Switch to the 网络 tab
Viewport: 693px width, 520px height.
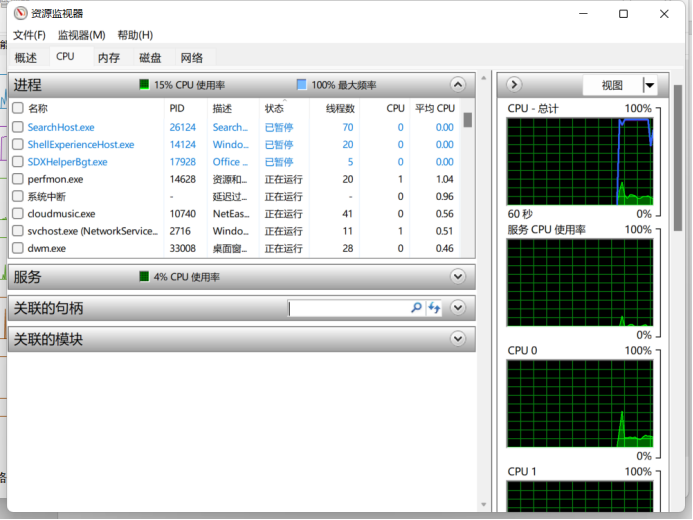192,58
